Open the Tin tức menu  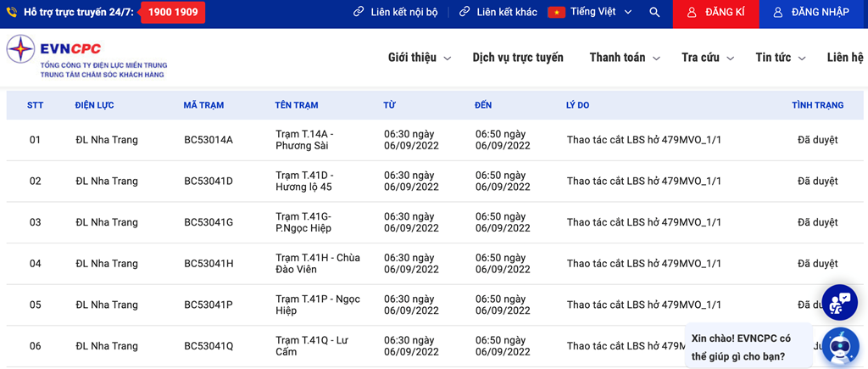coord(780,58)
